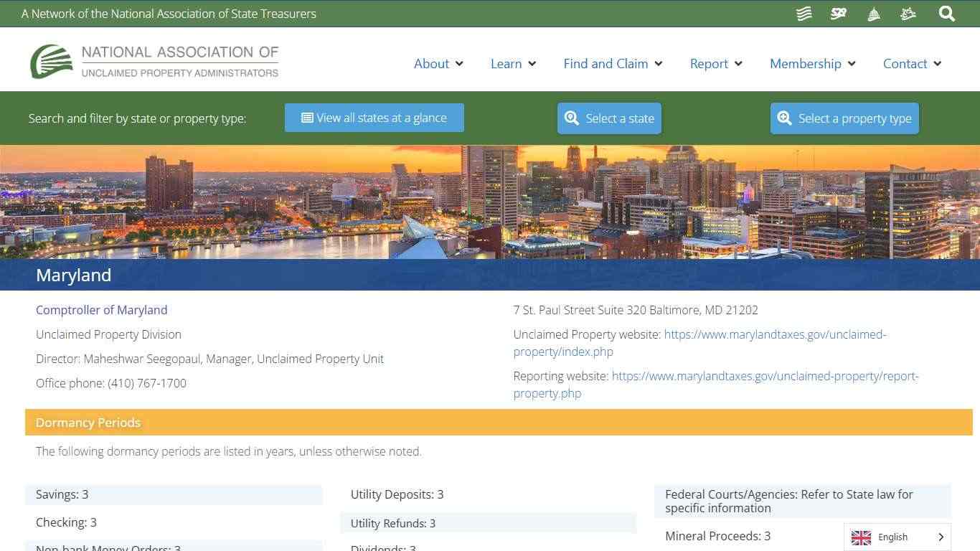Open the Report dropdown chevron
Screen dimensions: 980x551
click(x=738, y=64)
